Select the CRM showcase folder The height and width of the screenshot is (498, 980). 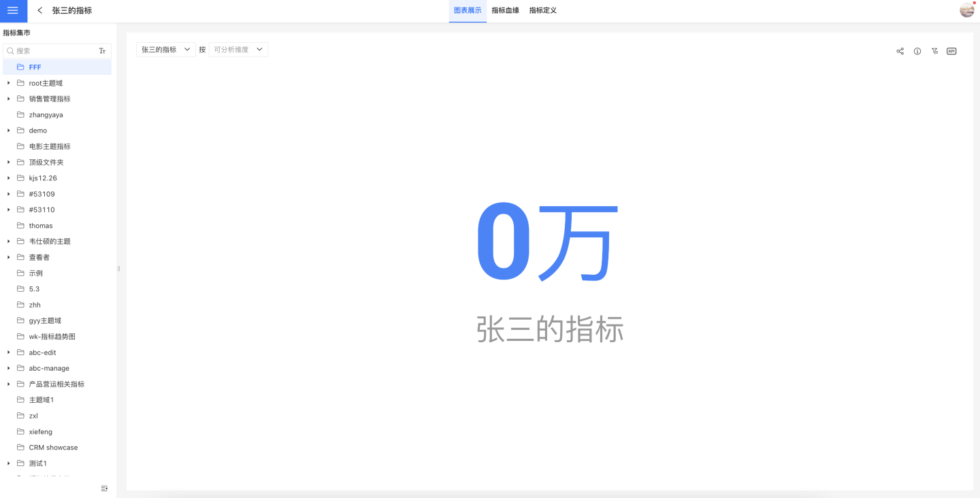53,448
